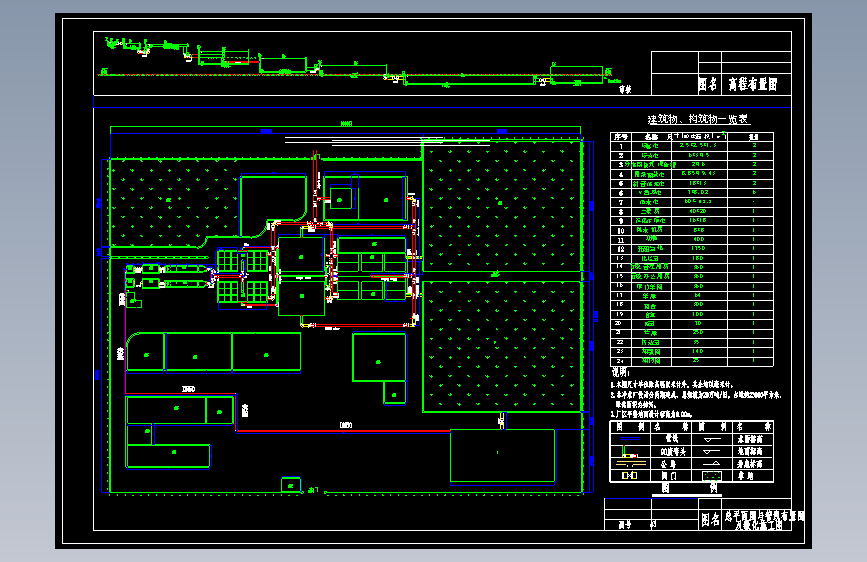The image size is (867, 562).
Task: Click value 140 in table row 23
Action: click(698, 351)
